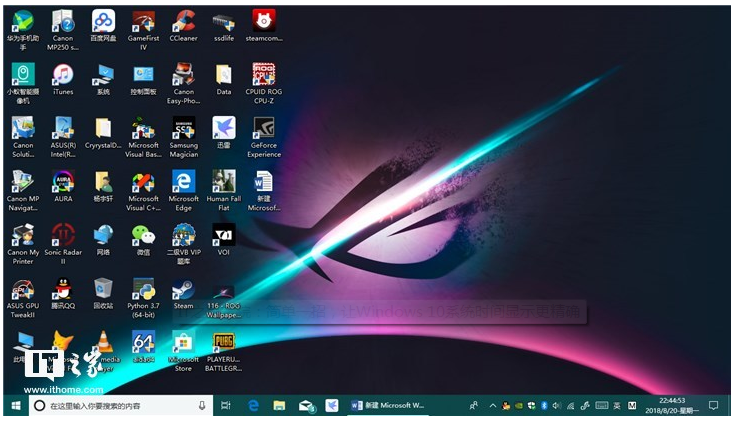Launch Edge from the taskbar

(x=253, y=406)
